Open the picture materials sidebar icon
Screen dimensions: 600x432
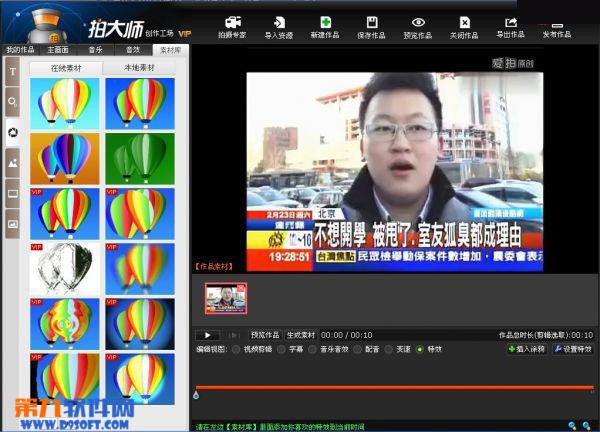pos(13,163)
